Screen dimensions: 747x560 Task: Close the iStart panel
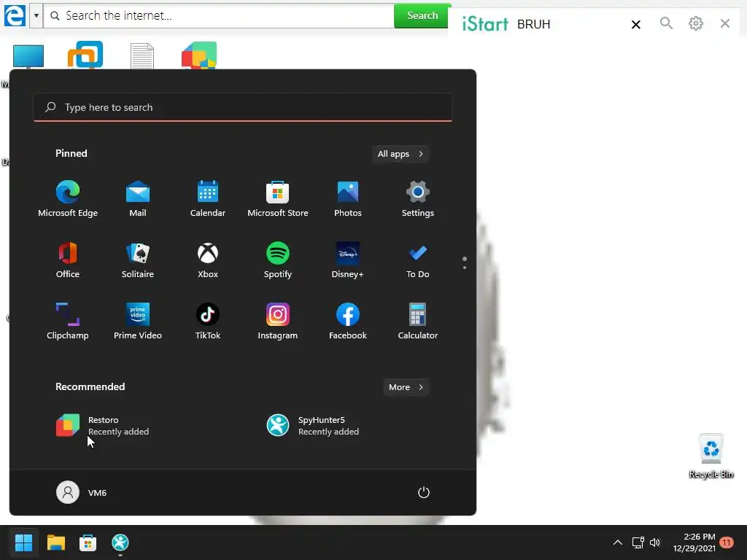pyautogui.click(x=725, y=23)
